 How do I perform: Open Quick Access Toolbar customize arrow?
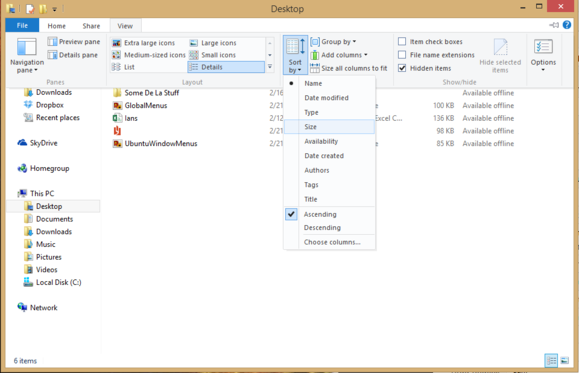coord(54,9)
